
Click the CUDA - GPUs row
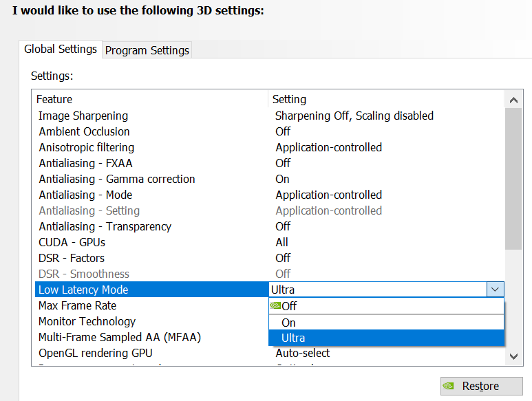(72, 242)
